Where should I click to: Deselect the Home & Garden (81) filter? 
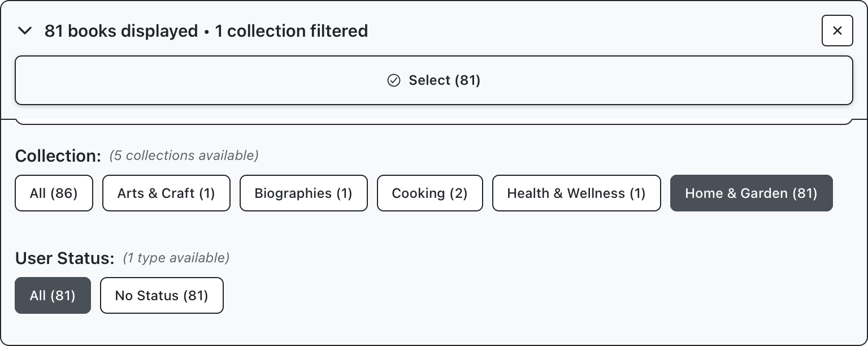tap(751, 193)
